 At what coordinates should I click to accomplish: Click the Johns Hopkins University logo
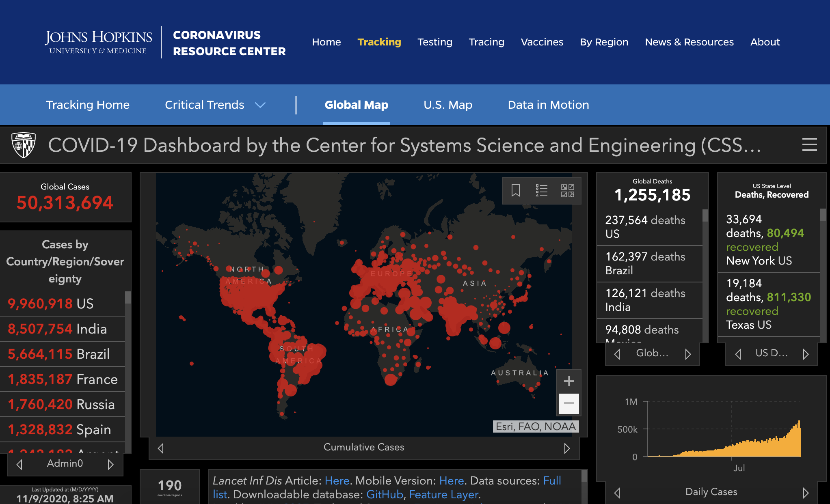[98, 42]
